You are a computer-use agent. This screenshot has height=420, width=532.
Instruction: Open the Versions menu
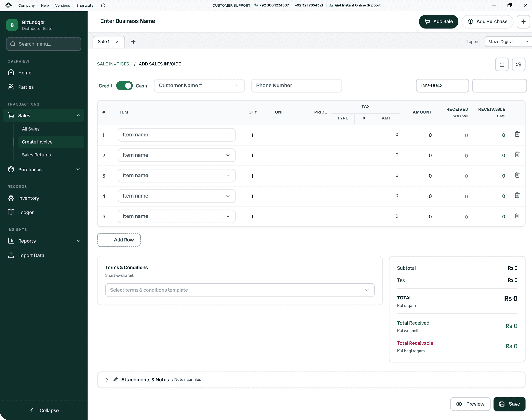62,5
